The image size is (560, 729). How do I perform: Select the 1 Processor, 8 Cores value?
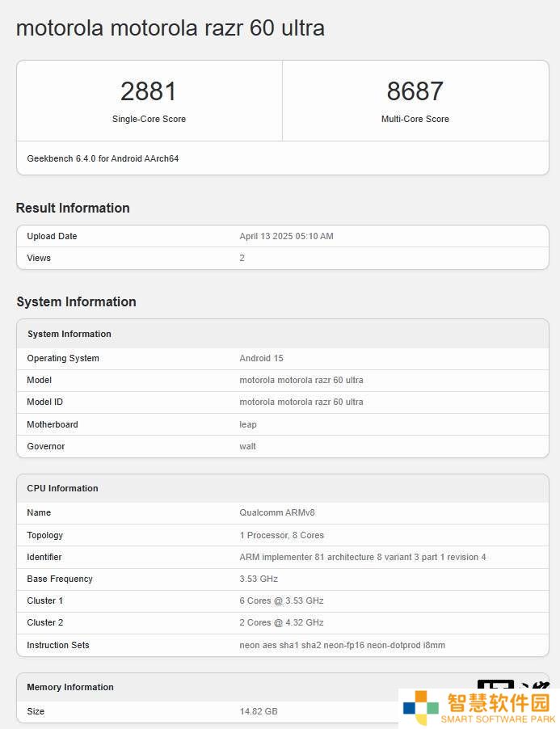pyautogui.click(x=282, y=535)
